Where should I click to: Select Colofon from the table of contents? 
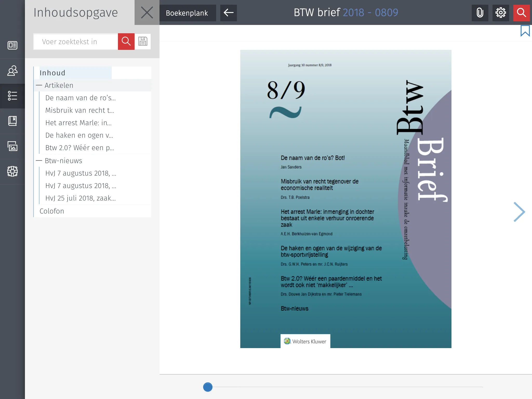pyautogui.click(x=51, y=211)
